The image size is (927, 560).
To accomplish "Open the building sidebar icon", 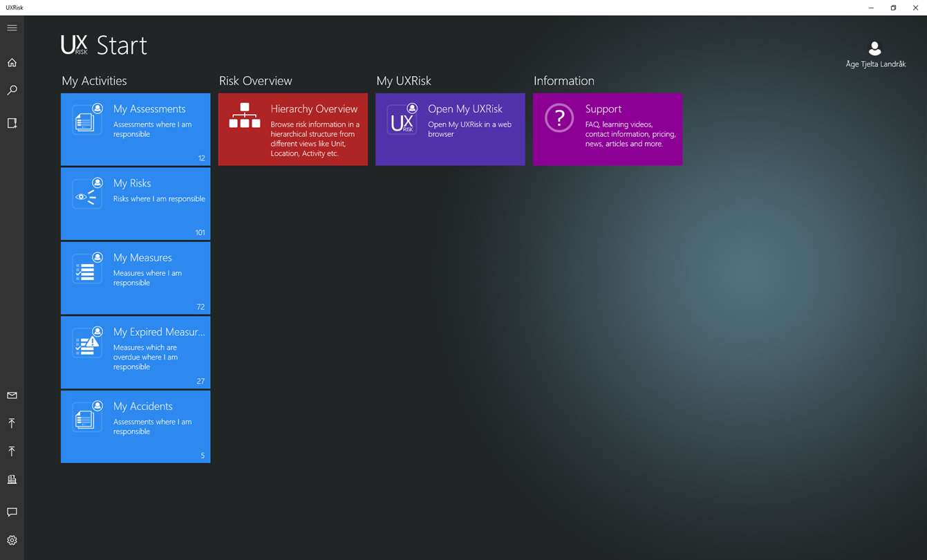I will coord(12,480).
